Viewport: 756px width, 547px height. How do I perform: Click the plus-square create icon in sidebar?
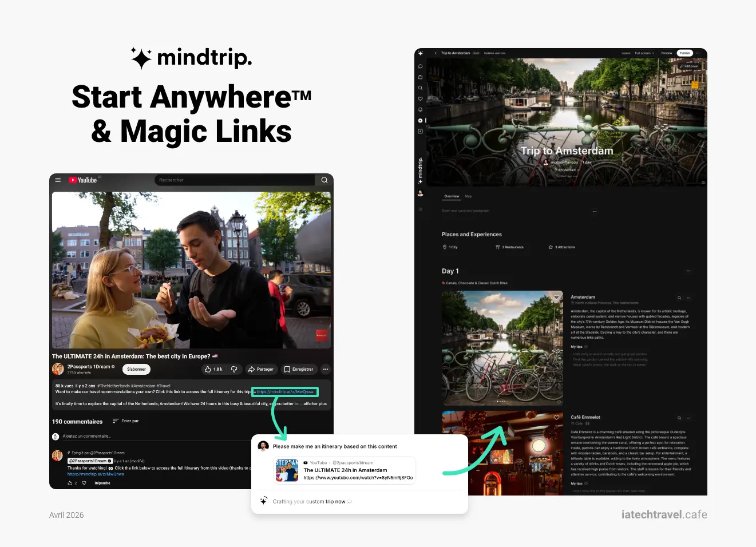[x=420, y=132]
